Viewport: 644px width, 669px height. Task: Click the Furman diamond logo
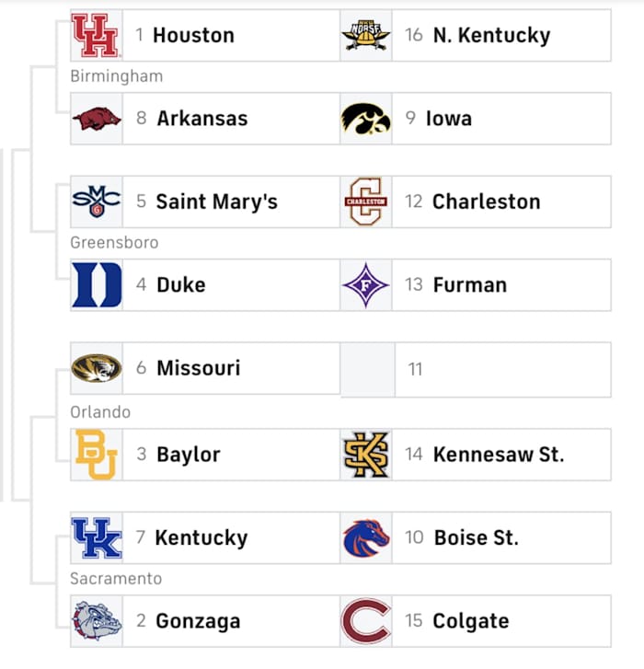365,284
